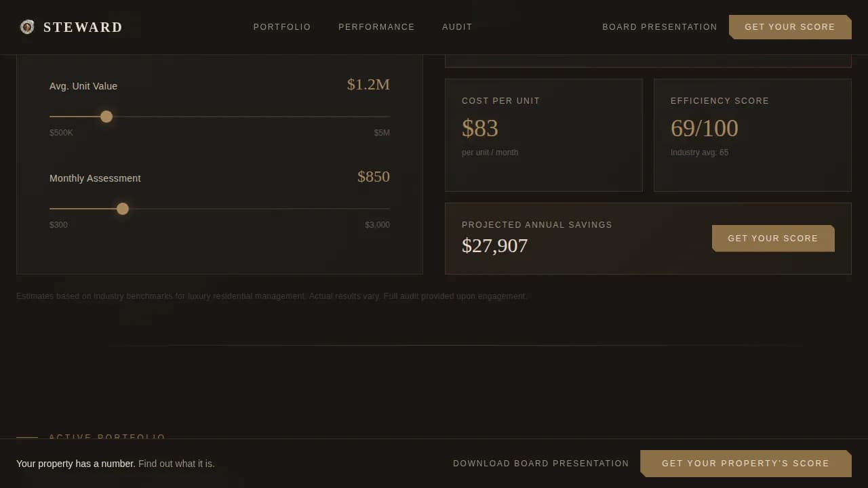Viewport: 868px width, 488px height.
Task: Click the $850 monthly assessment value
Action: tap(374, 176)
